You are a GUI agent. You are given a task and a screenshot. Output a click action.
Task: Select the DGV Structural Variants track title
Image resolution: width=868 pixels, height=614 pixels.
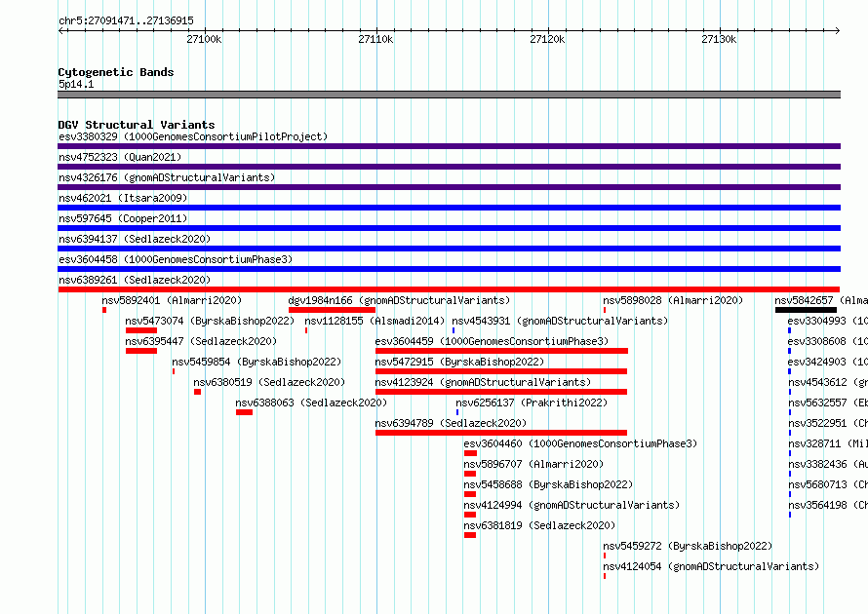[137, 125]
